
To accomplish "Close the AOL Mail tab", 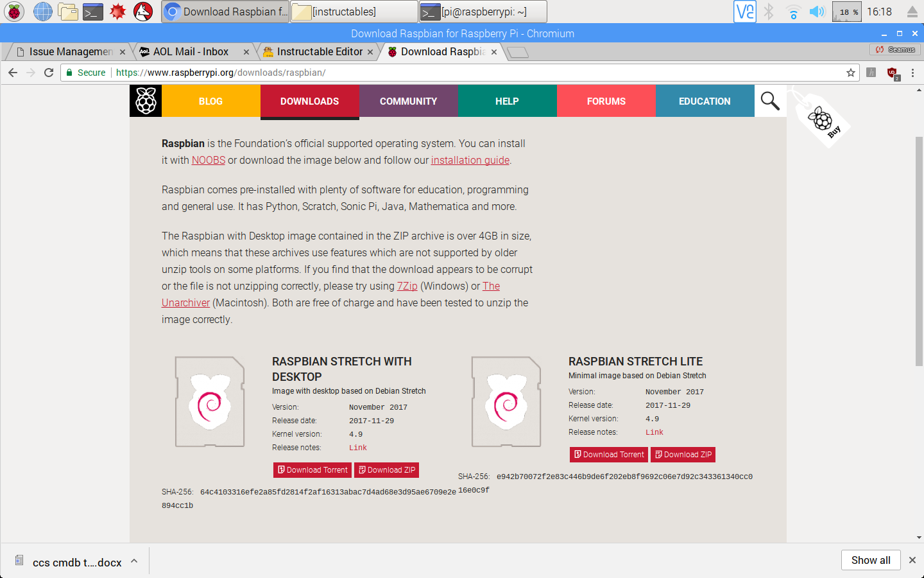I will pyautogui.click(x=246, y=52).
